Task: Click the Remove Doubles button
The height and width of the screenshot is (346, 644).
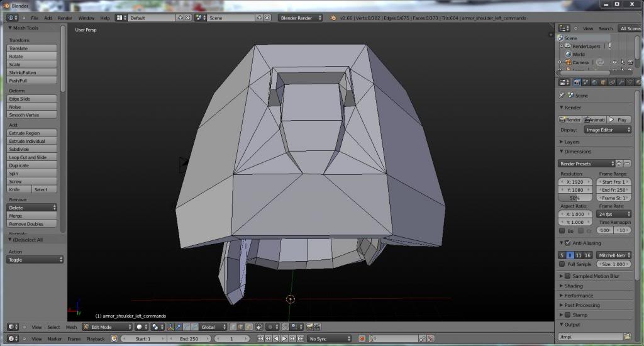Action: point(31,223)
